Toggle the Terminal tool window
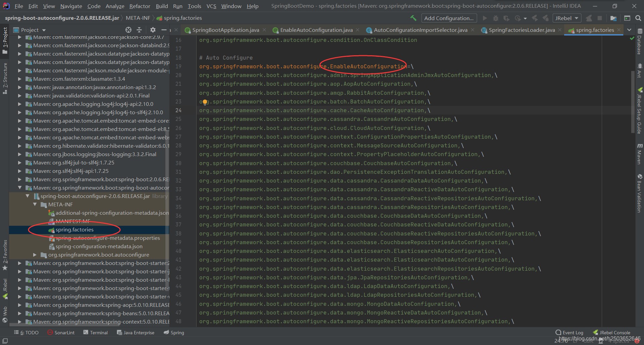Screen dimensions: 644x345 click(x=96, y=333)
